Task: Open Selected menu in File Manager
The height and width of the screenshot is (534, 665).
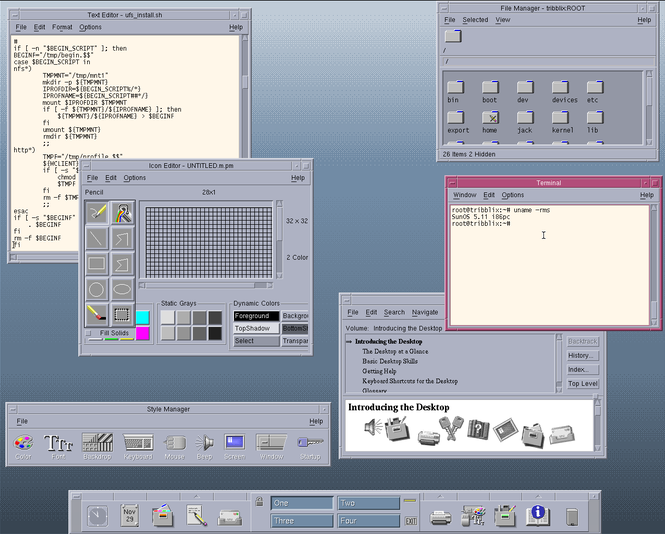Action: click(475, 19)
